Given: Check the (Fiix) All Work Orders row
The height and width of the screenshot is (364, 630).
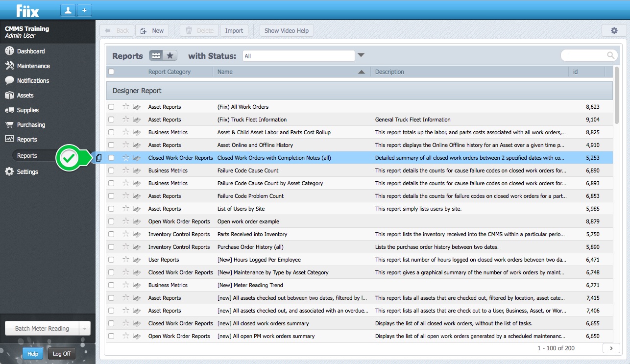Looking at the screenshot, I should 111,107.
